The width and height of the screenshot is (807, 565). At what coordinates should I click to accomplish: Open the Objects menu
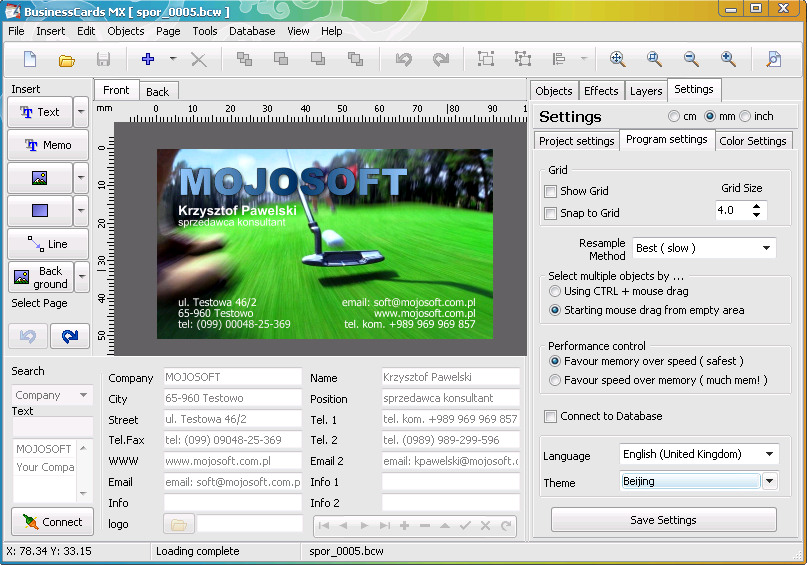coord(126,31)
